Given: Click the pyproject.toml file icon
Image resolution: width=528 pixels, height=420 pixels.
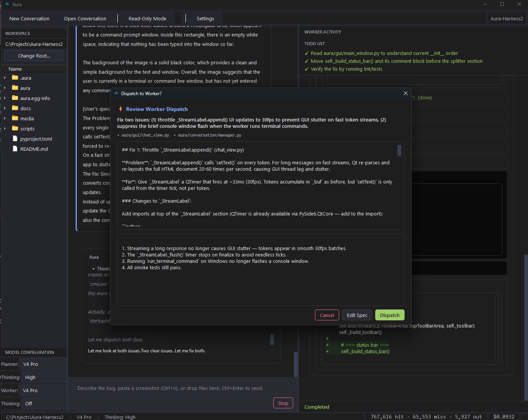Looking at the screenshot, I should 15,139.
